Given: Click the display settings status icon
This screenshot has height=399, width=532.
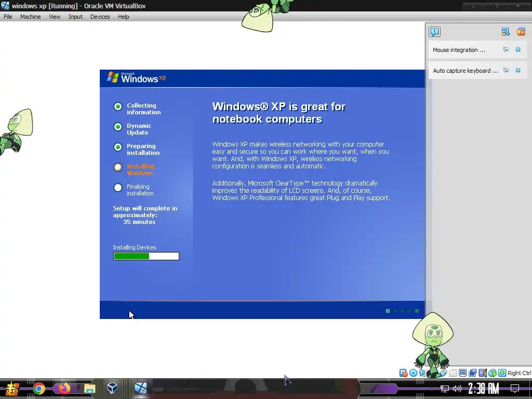Looking at the screenshot, I should 462,373.
